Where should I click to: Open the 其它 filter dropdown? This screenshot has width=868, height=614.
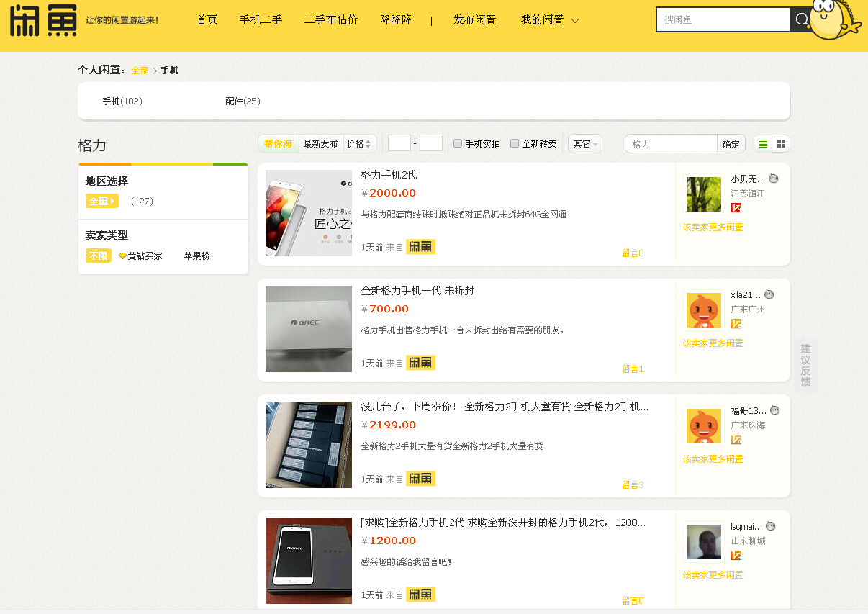584,144
